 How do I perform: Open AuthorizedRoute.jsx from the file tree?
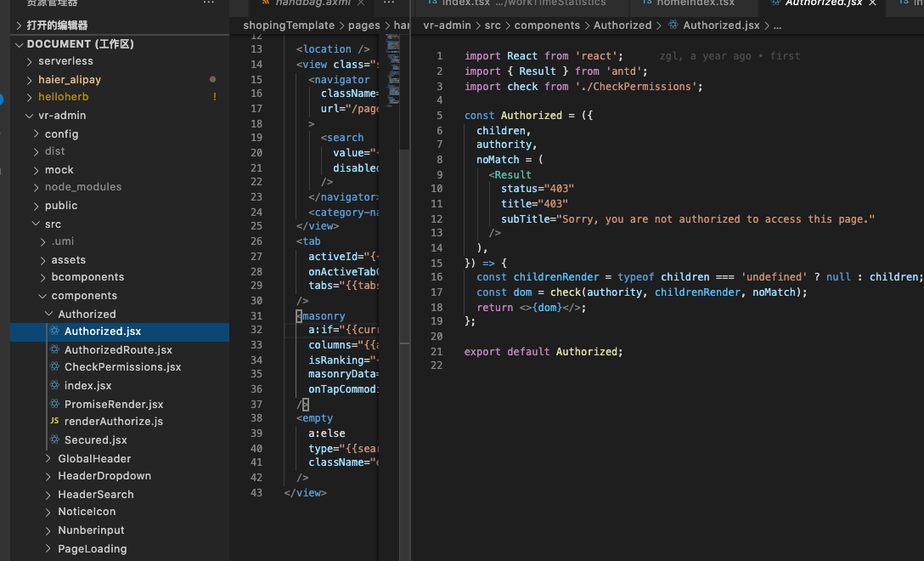118,350
